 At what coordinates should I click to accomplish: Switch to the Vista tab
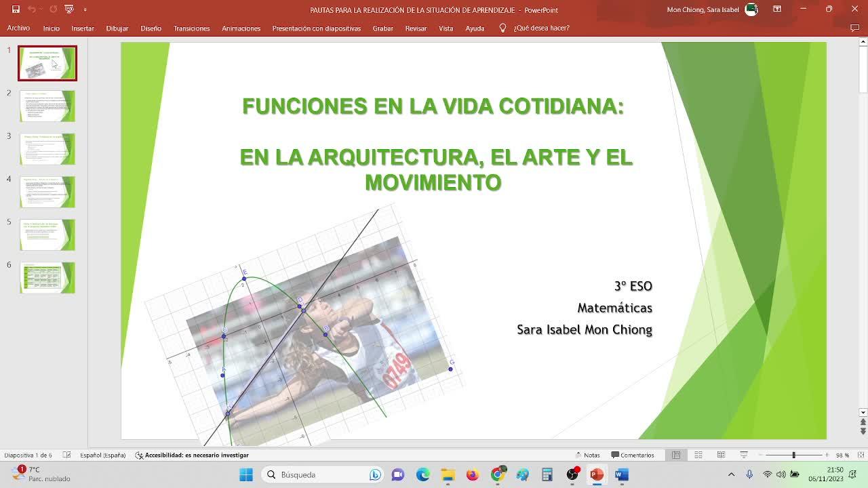coord(446,28)
